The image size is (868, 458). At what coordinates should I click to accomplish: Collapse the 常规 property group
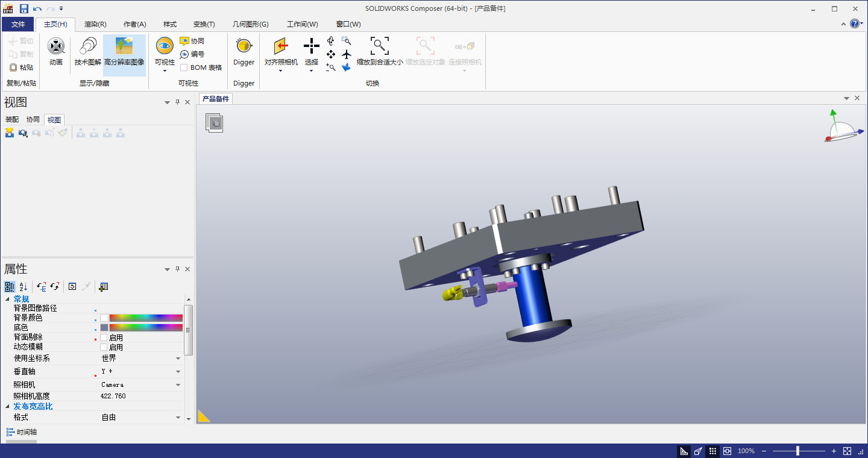(8, 300)
